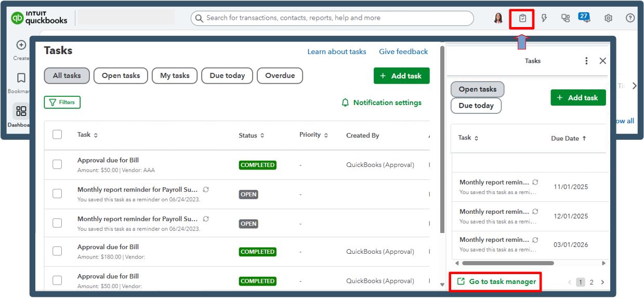The image size is (644, 298).
Task: Open the Settings gear icon
Action: 608,18
